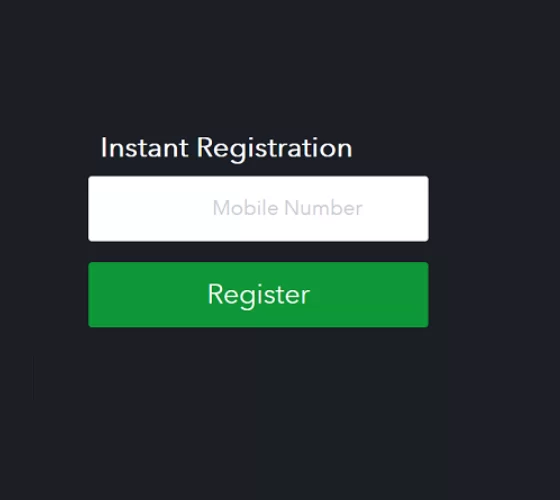
Task: Click the green Register button
Action: click(x=258, y=295)
